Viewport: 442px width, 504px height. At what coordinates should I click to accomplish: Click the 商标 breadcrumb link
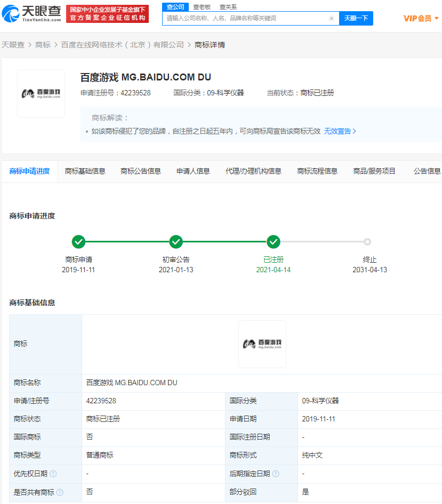click(x=43, y=45)
